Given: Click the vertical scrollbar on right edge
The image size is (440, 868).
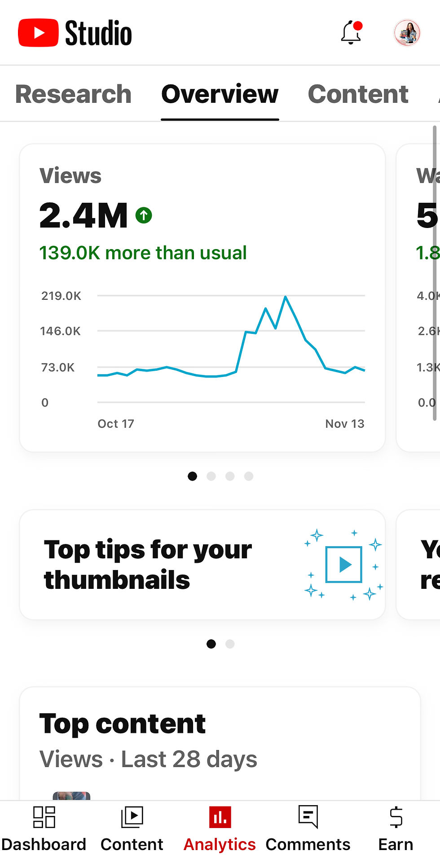Looking at the screenshot, I should [x=435, y=273].
